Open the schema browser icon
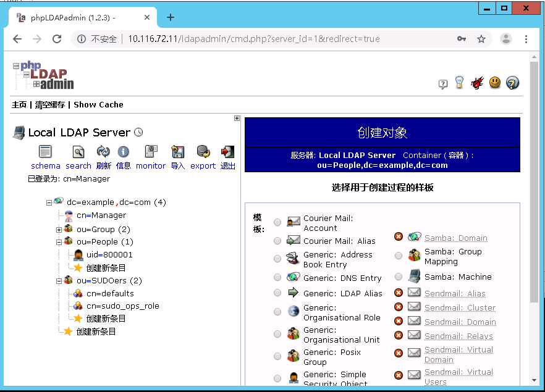Viewport: 545px width, 392px height. tap(45, 152)
